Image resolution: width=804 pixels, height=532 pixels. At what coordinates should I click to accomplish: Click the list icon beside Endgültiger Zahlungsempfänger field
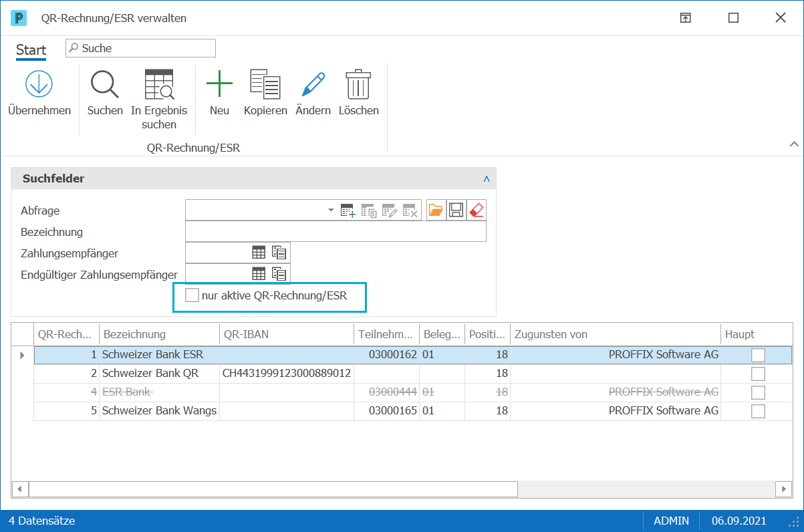[279, 273]
